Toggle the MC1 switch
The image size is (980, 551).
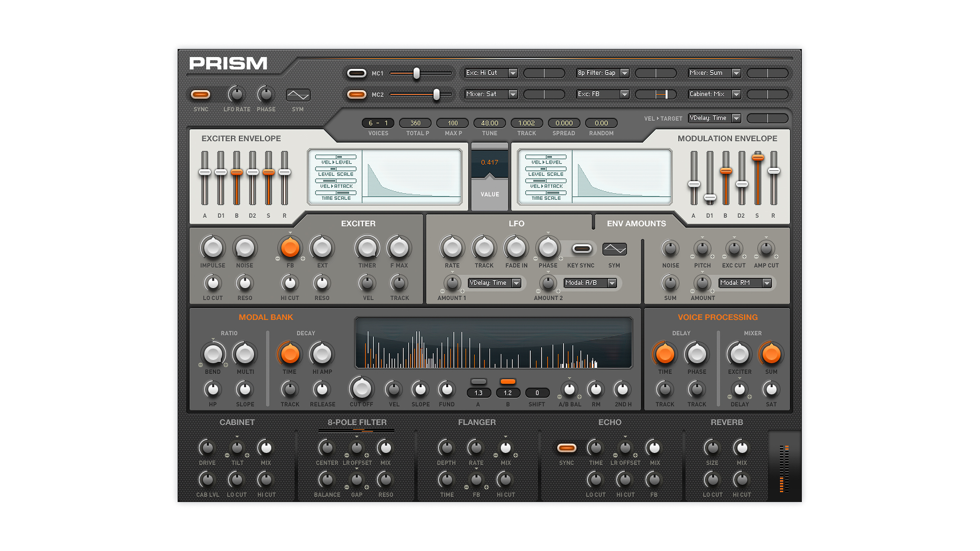coord(357,73)
